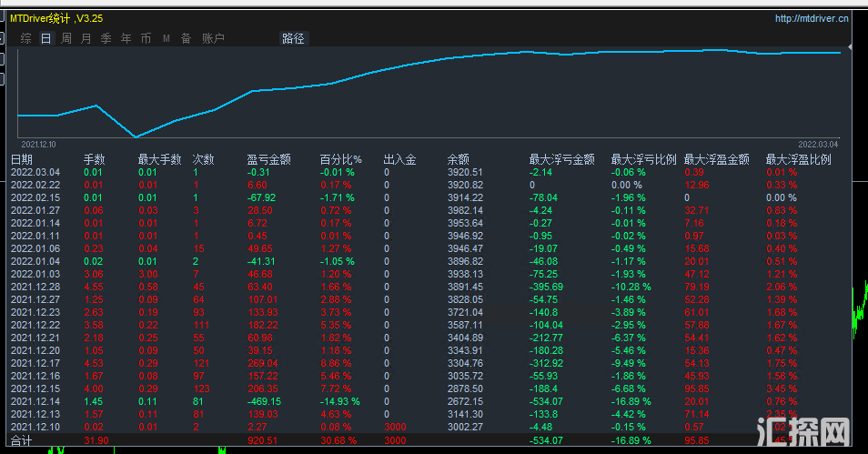Select the 2021.12.14 row date
Screen dimensions: 868x454
35,401
